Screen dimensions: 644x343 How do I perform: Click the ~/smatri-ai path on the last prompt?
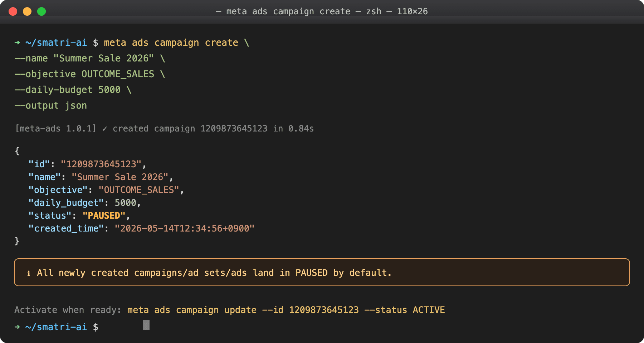point(56,327)
